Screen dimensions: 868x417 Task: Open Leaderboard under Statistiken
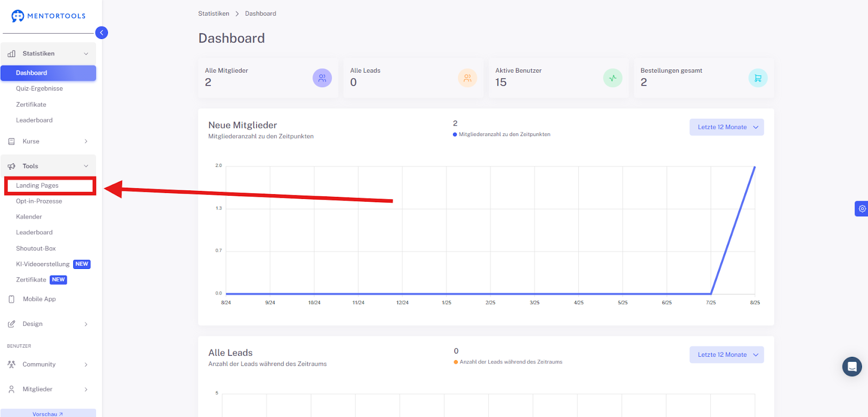(34, 120)
